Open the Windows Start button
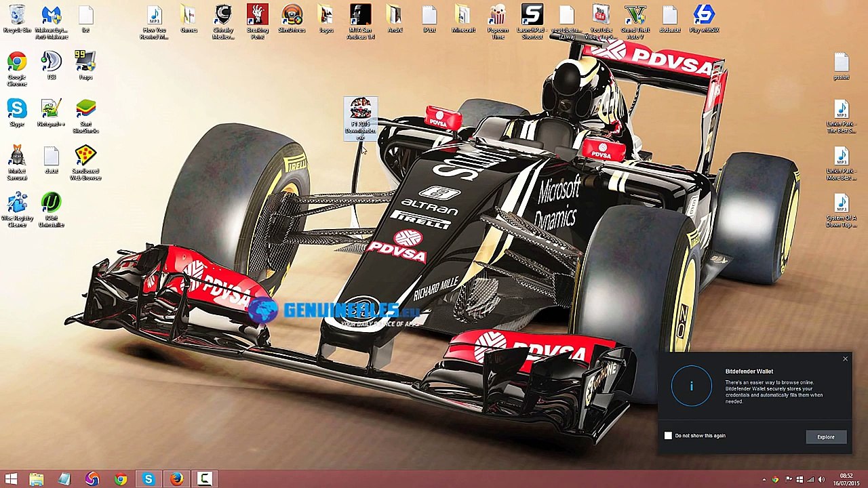 click(12, 479)
